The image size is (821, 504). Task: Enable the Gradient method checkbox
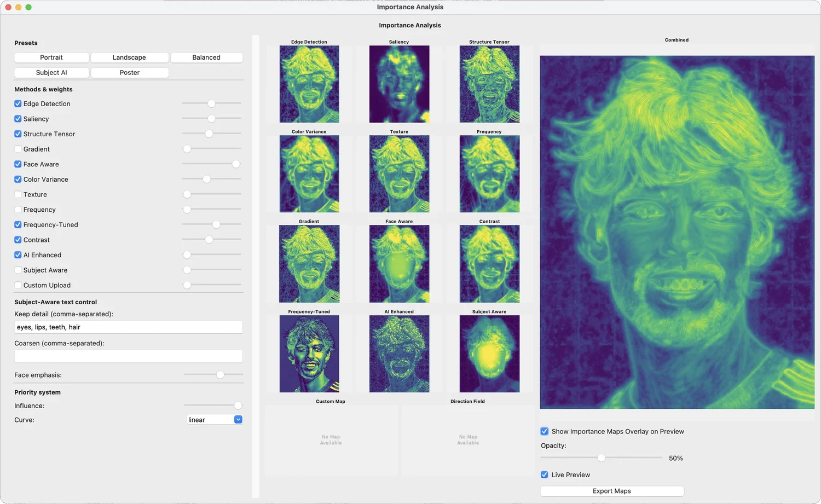(x=18, y=149)
